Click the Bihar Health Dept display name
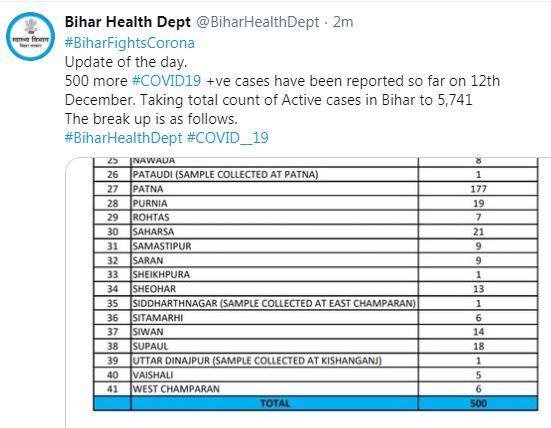551x428 pixels. click(128, 22)
